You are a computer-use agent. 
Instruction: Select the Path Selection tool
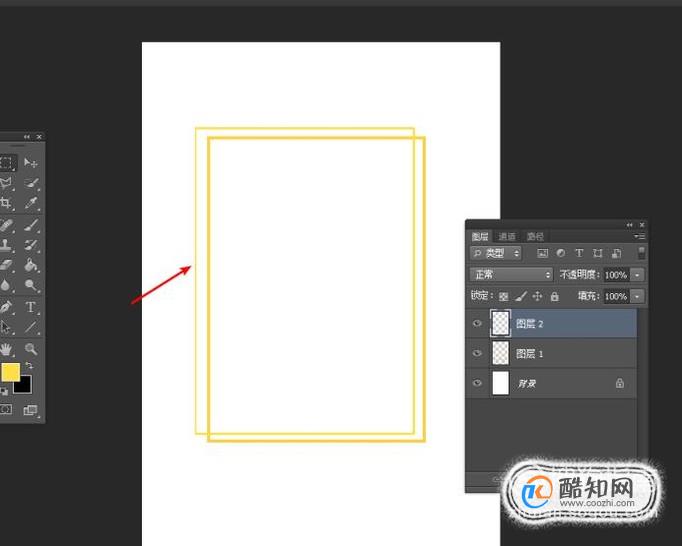point(6,327)
